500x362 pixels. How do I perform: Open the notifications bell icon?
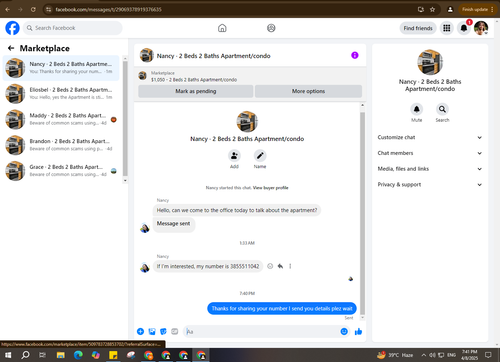coord(464,28)
